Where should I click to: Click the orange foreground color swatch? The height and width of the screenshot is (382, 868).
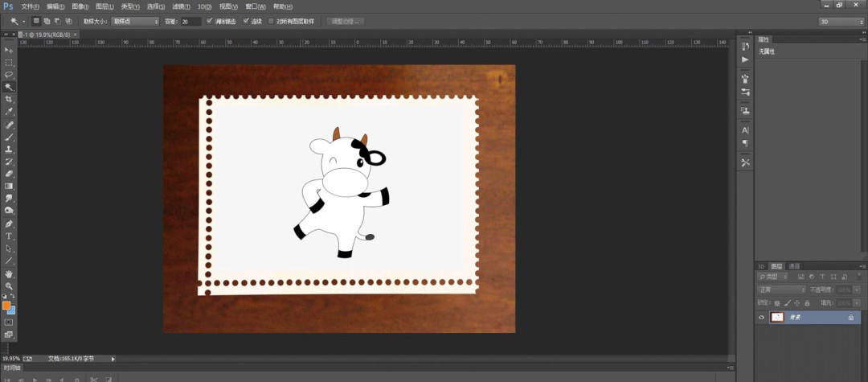point(6,305)
